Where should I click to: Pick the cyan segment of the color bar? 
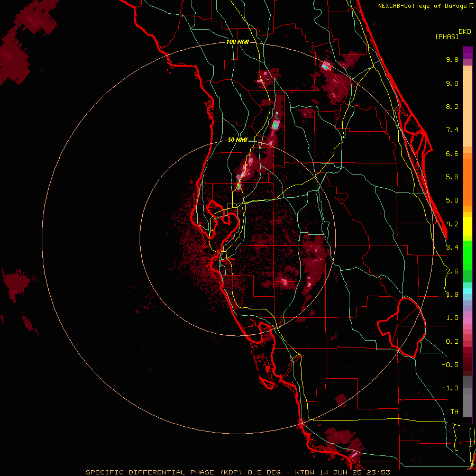[x=467, y=291]
